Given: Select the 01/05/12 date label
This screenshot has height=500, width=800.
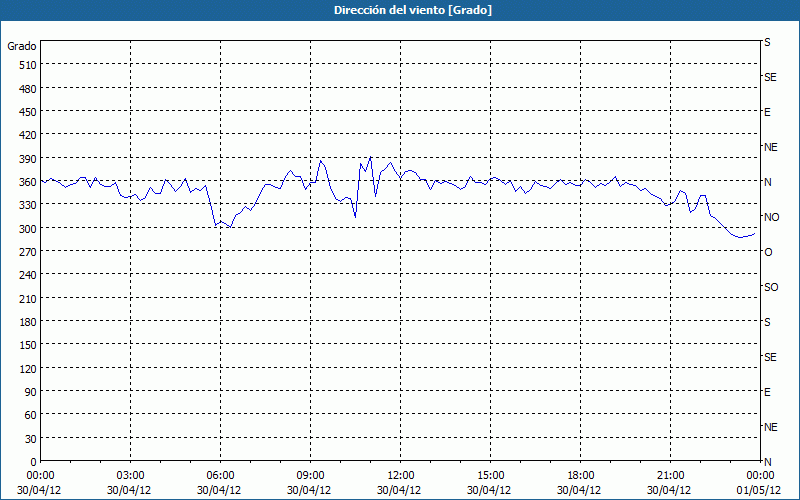Looking at the screenshot, I should click(759, 490).
